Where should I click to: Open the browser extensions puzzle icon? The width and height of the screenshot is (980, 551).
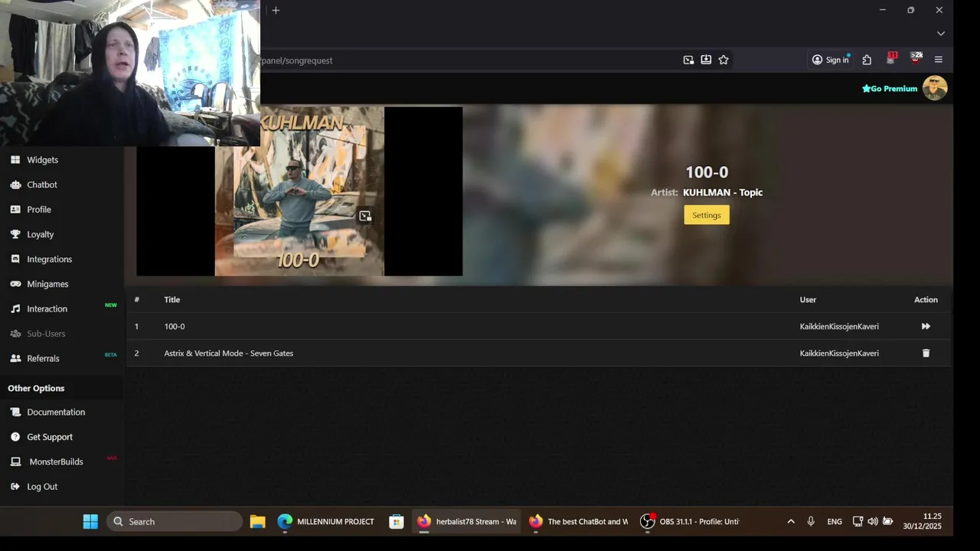867,60
